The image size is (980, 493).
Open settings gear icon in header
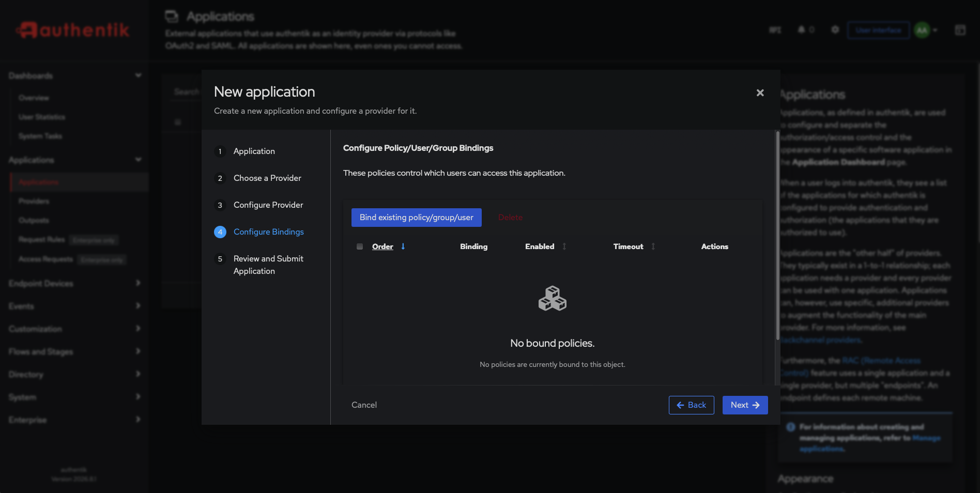tap(835, 30)
